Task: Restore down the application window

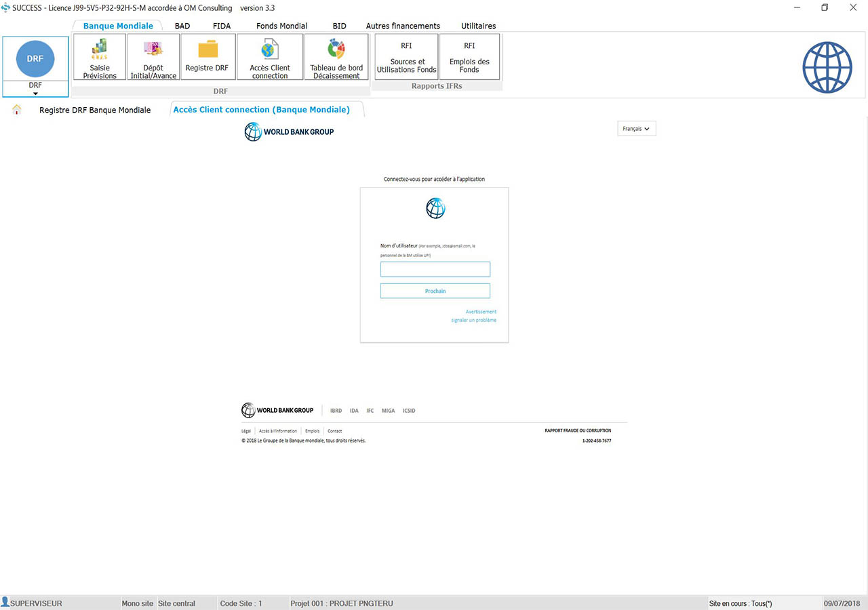Action: [825, 7]
